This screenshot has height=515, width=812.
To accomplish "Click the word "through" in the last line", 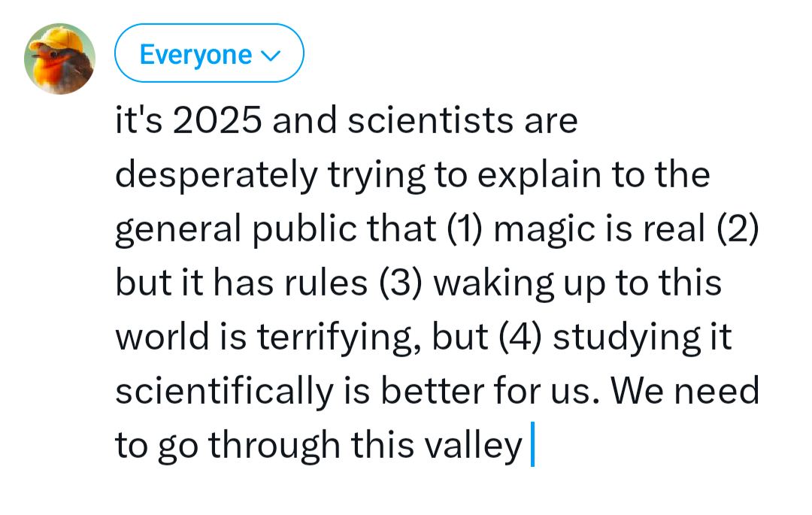I will pyautogui.click(x=274, y=446).
